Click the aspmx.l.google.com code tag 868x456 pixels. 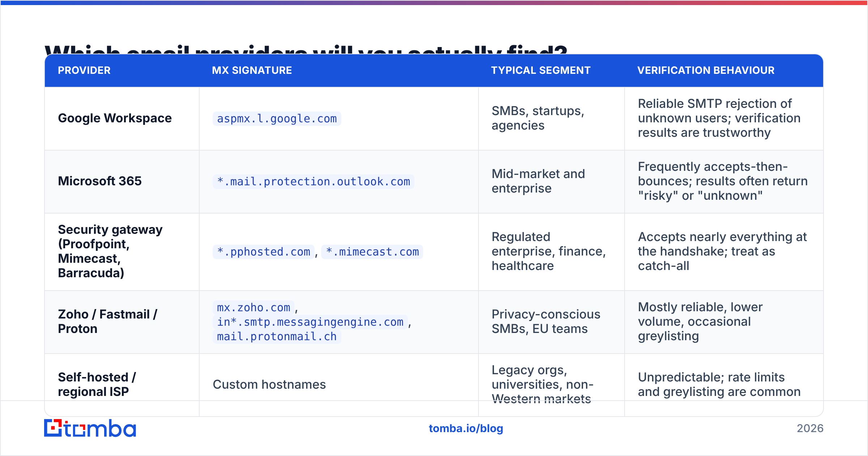tap(277, 119)
